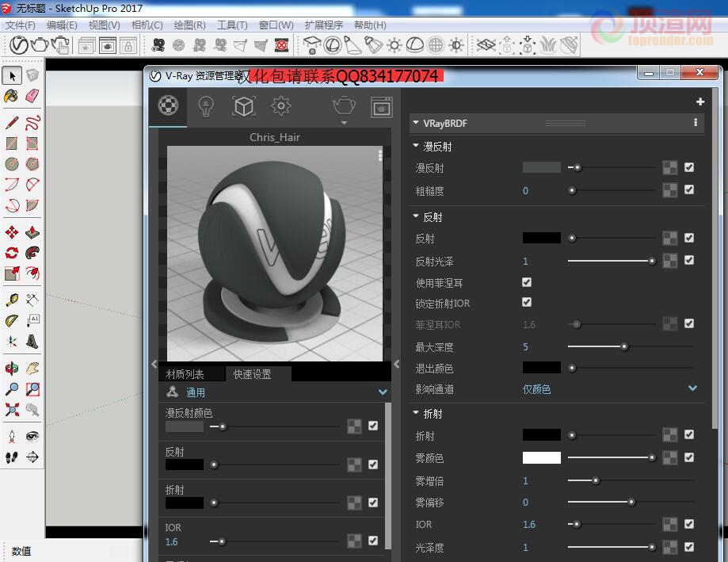Screen dimensions: 728x562
Task: Open the V-Ray lights tab icon
Action: pyautogui.click(x=206, y=106)
